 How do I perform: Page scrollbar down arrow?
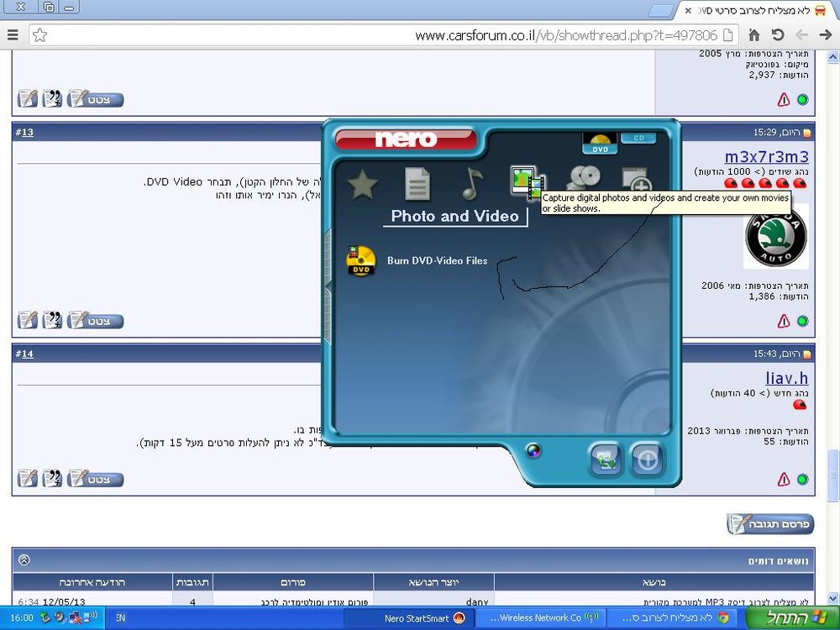coord(833,598)
